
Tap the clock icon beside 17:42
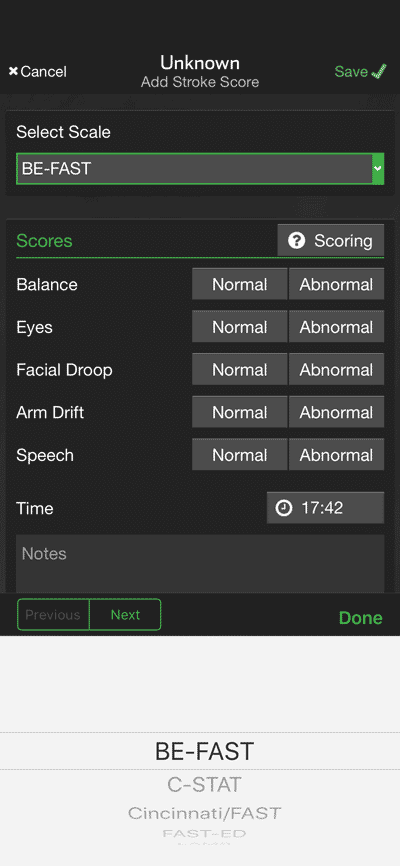[x=283, y=508]
